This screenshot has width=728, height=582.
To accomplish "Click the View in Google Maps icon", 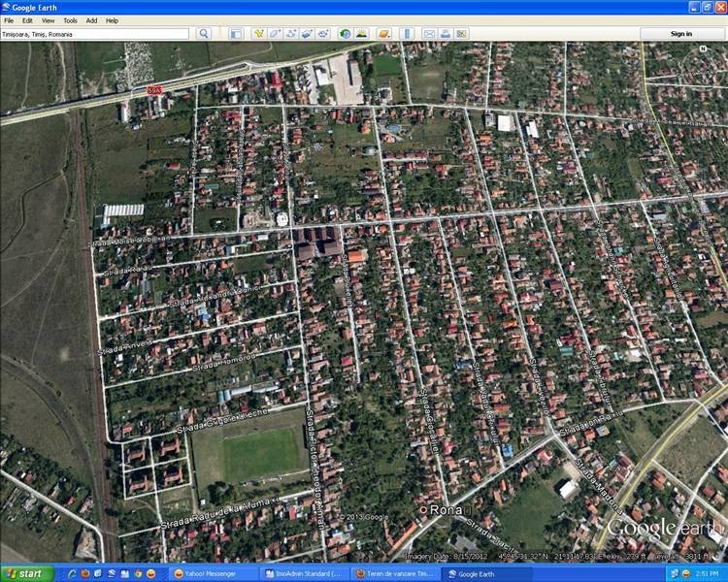I will (461, 34).
